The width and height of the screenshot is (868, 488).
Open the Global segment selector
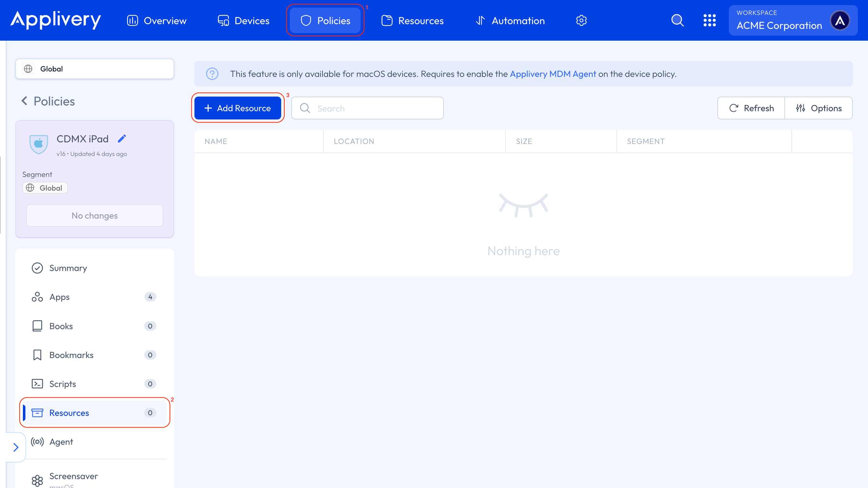tap(94, 69)
